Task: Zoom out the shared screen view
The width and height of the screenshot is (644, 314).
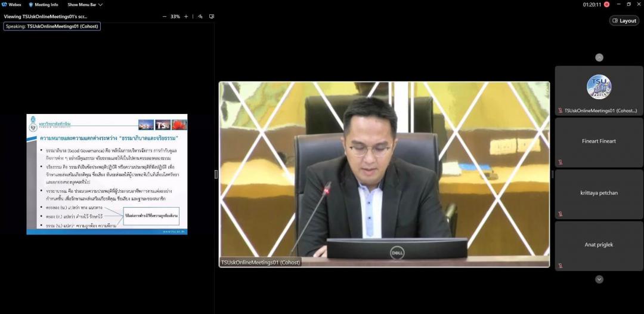Action: point(165,17)
